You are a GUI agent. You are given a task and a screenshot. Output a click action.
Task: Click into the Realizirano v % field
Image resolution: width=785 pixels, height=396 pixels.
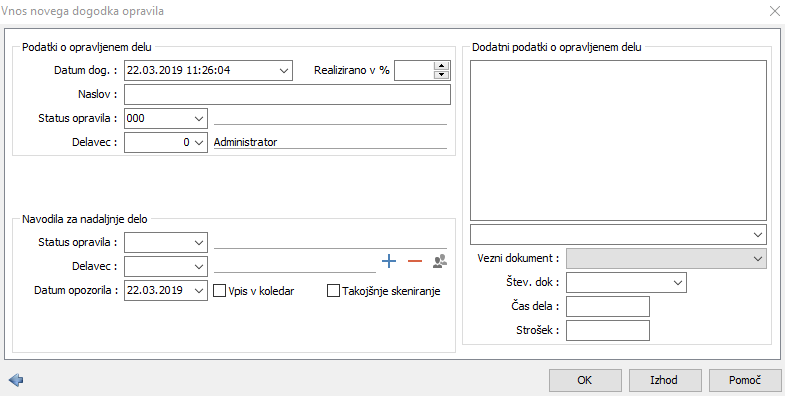tap(414, 71)
